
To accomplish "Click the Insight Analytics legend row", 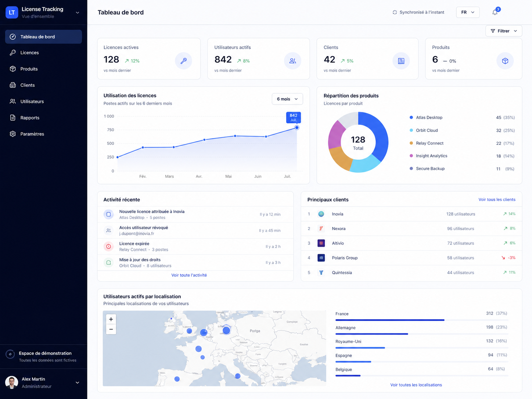I will coord(462,156).
